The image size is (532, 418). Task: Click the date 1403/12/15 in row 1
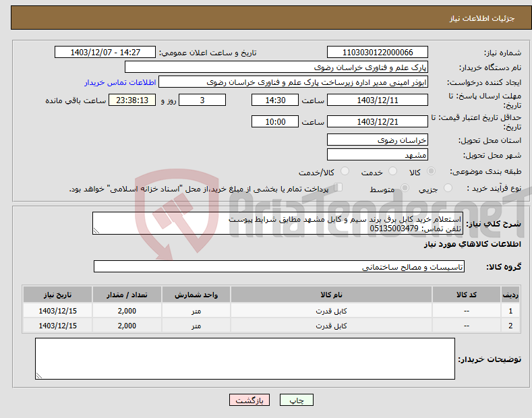click(x=58, y=311)
